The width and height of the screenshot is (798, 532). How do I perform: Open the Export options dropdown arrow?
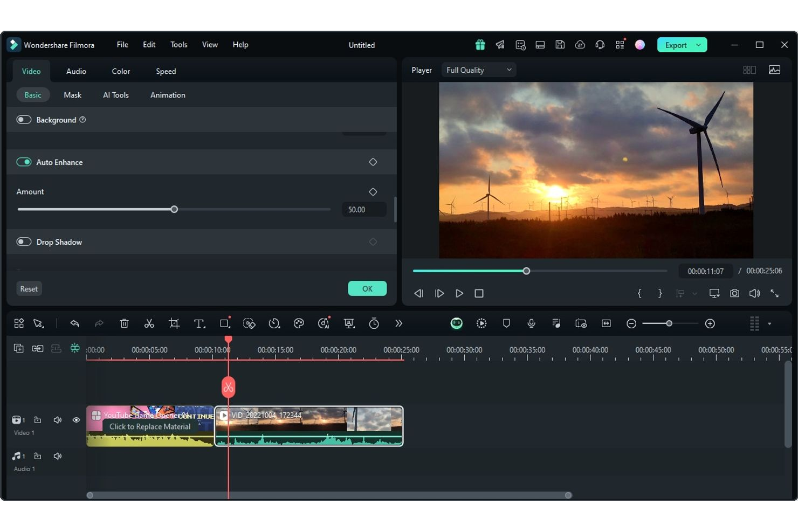(x=699, y=45)
